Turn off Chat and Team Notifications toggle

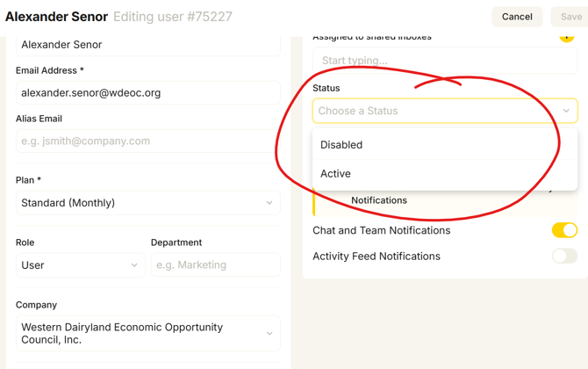click(x=564, y=230)
